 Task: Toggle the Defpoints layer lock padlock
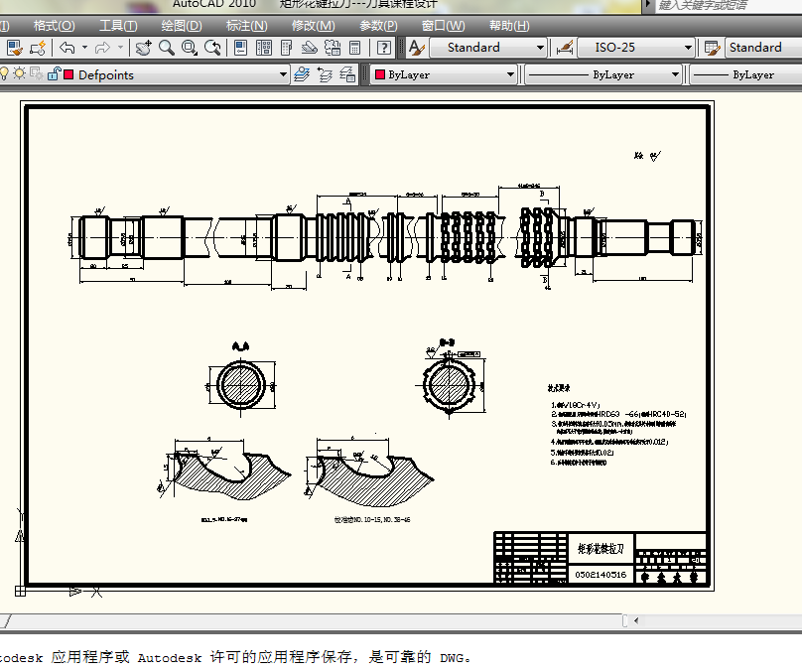point(55,74)
